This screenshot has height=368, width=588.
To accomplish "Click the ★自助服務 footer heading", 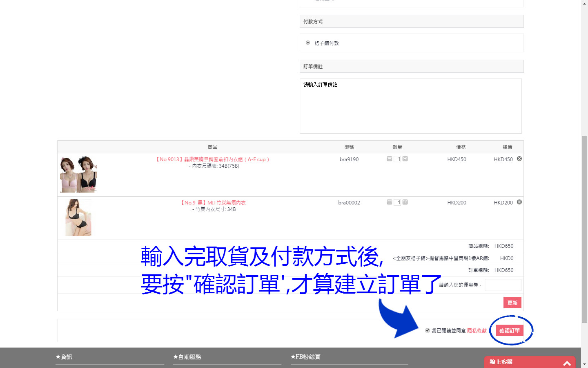I will point(187,357).
